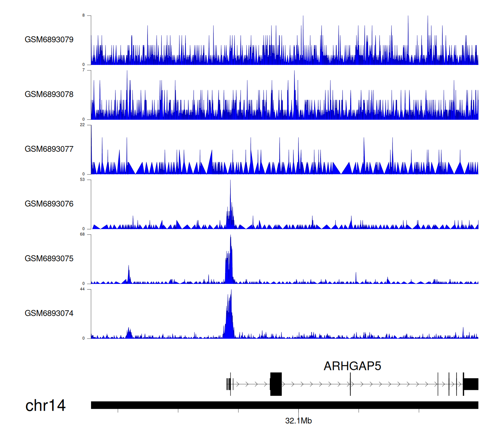Select the GSM6893078 track label

point(49,95)
